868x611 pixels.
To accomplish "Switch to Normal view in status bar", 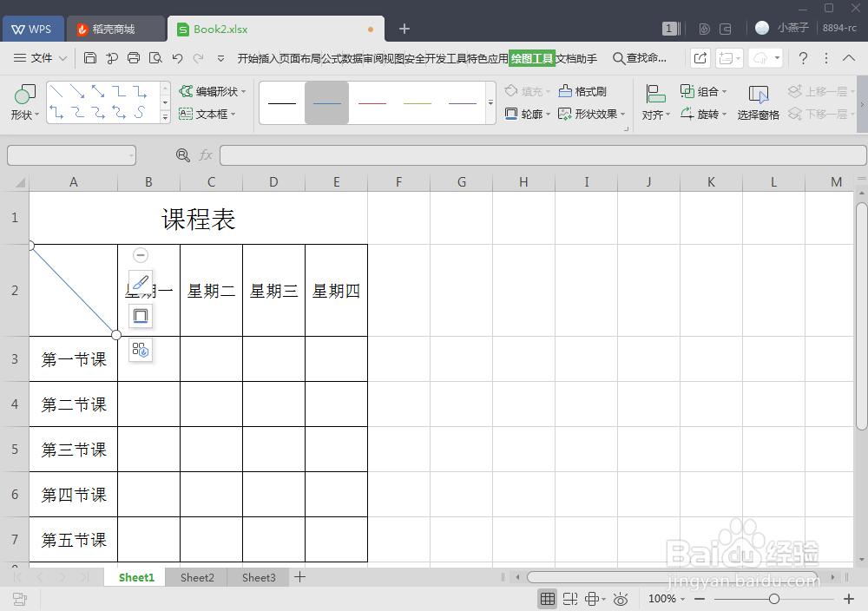I will tap(548, 599).
